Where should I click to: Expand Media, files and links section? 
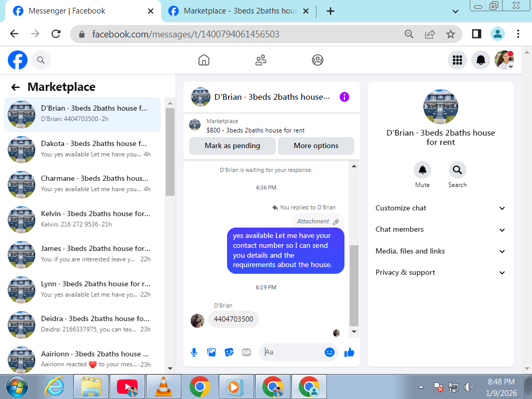click(441, 251)
